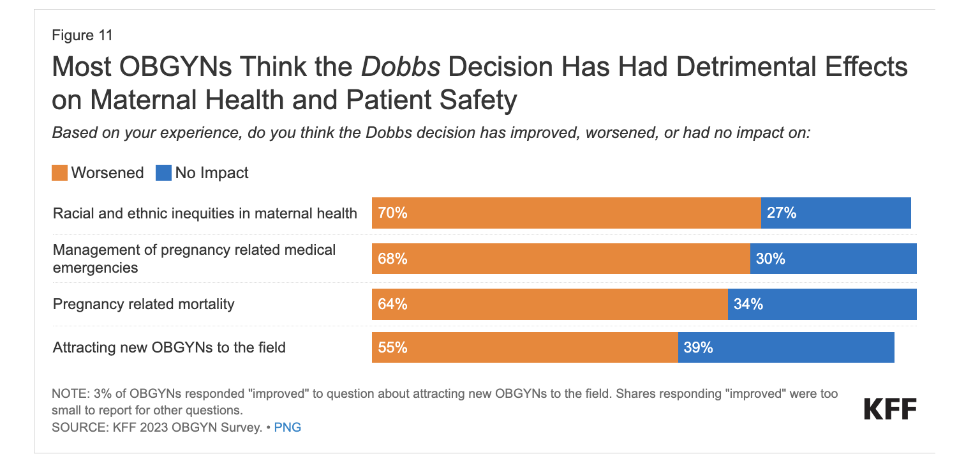Click the orange Worsened legend swatch
The width and height of the screenshot is (980, 470).
click(x=59, y=173)
